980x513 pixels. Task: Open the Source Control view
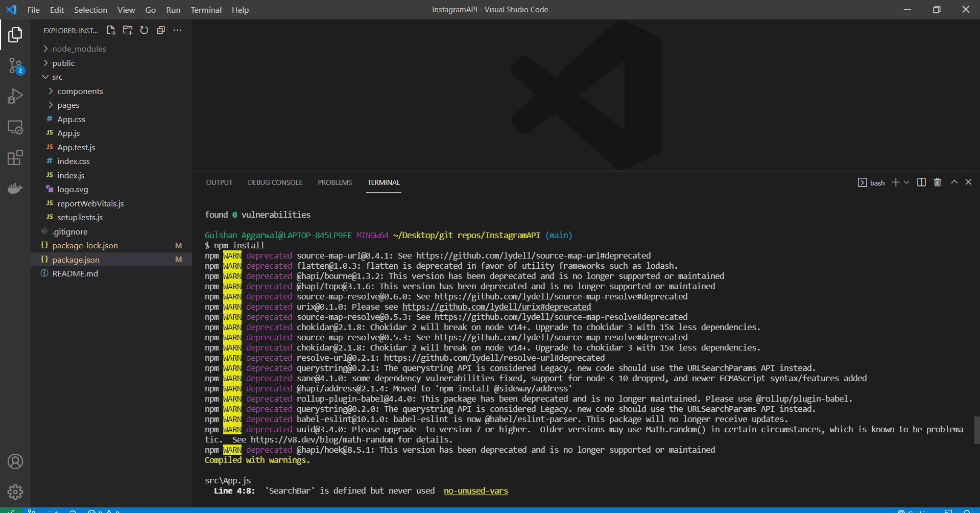click(15, 66)
